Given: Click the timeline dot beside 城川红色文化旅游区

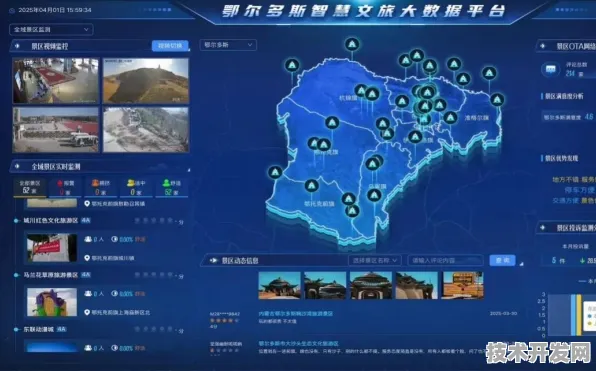Looking at the screenshot, I should click(16, 220).
